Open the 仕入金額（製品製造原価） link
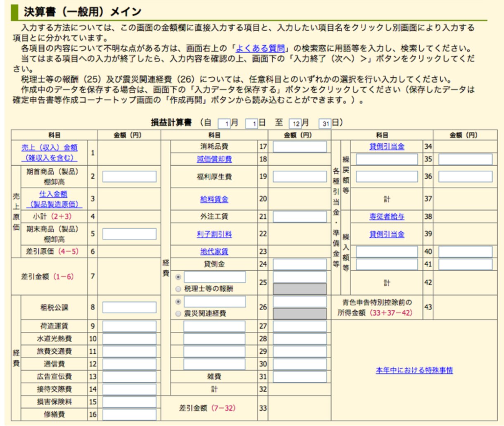 pyautogui.click(x=54, y=199)
